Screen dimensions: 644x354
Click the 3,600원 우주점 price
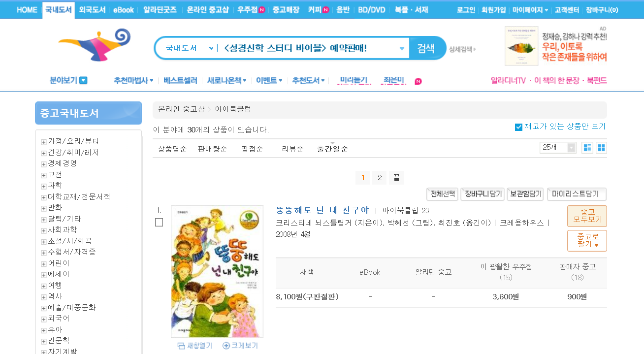[x=506, y=297]
